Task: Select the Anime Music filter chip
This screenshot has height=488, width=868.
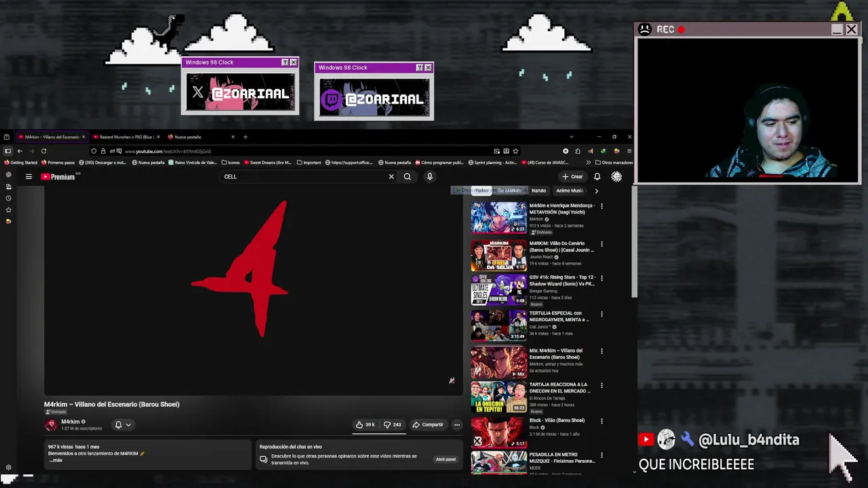Action: click(570, 190)
